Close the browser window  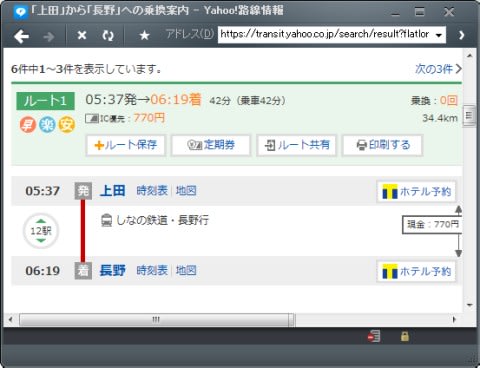coord(449,12)
